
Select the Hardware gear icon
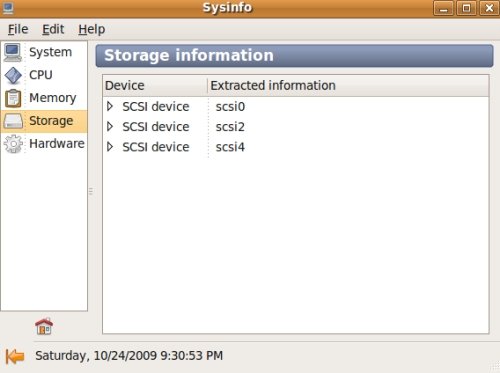[13, 144]
